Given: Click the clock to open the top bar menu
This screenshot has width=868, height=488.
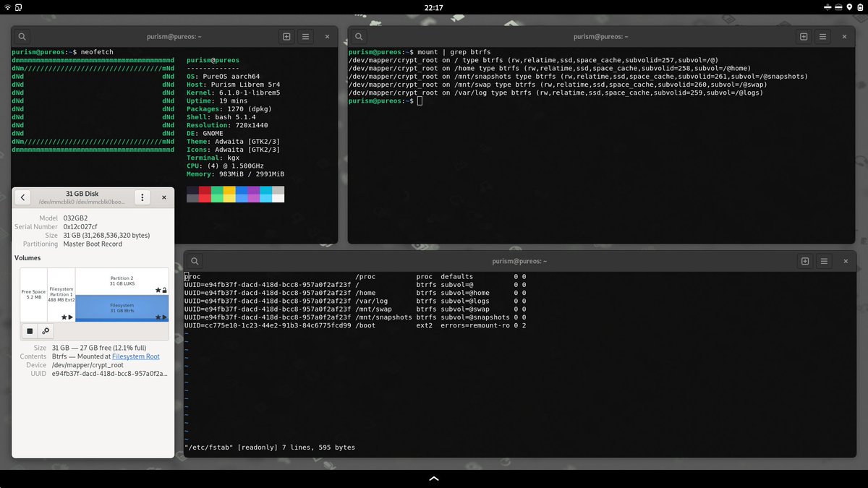Looking at the screenshot, I should 434,7.
